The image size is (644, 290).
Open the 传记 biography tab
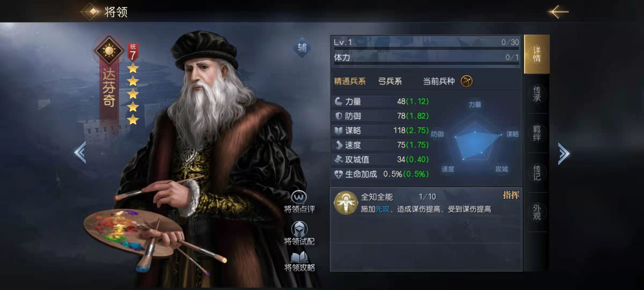537,173
